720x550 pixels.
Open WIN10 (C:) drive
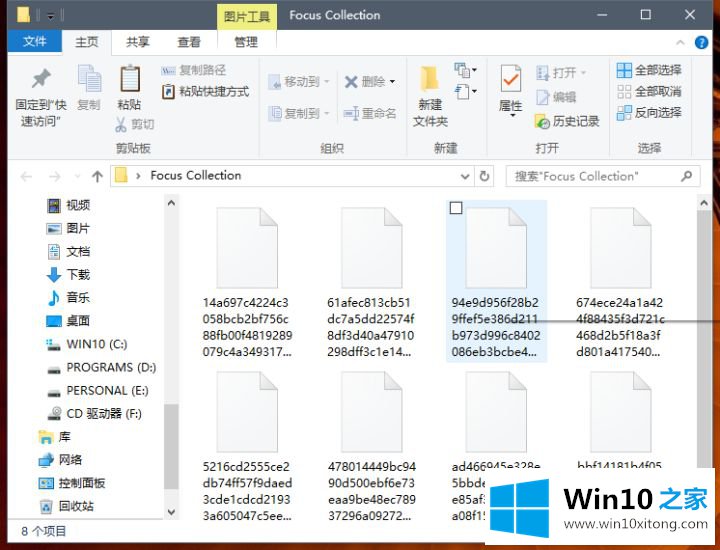click(87, 344)
